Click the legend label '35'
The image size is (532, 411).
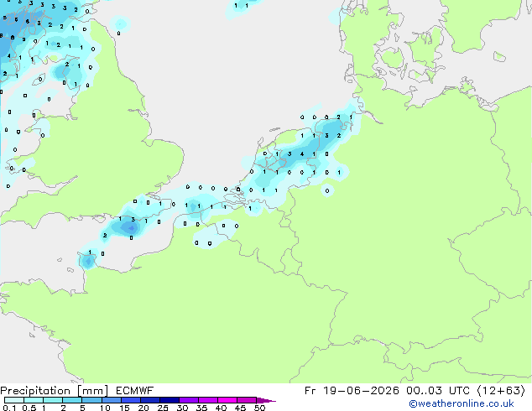pyautogui.click(x=201, y=408)
